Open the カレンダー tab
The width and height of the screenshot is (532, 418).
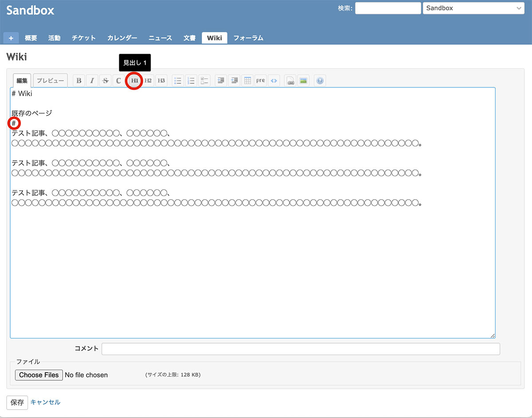122,38
